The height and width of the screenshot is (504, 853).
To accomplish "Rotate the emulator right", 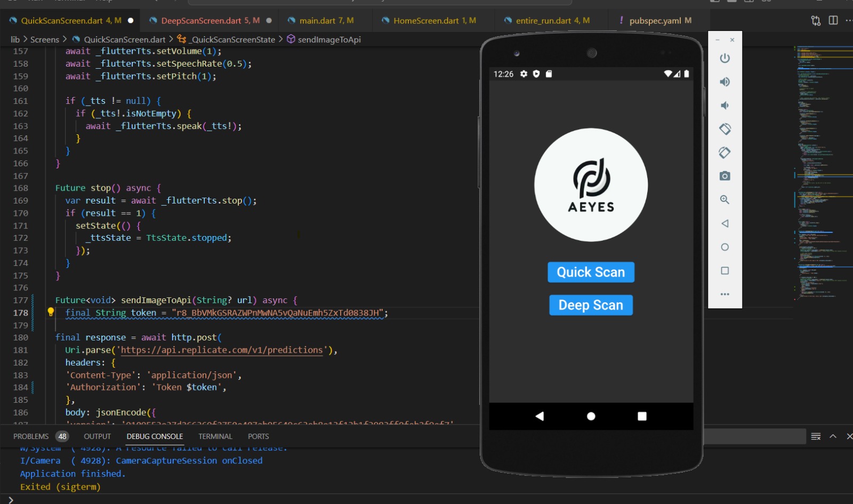I will [725, 152].
